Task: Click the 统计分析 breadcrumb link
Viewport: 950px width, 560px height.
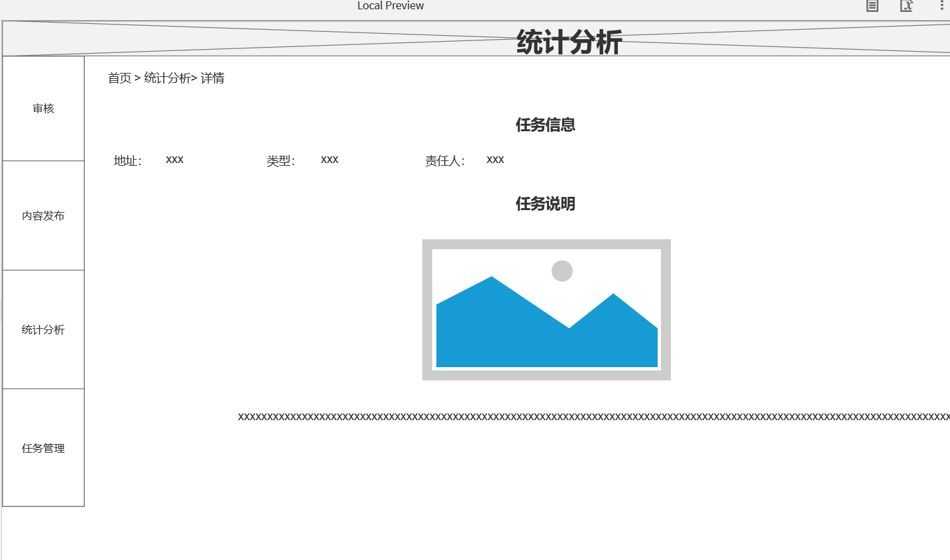Action: [168, 78]
